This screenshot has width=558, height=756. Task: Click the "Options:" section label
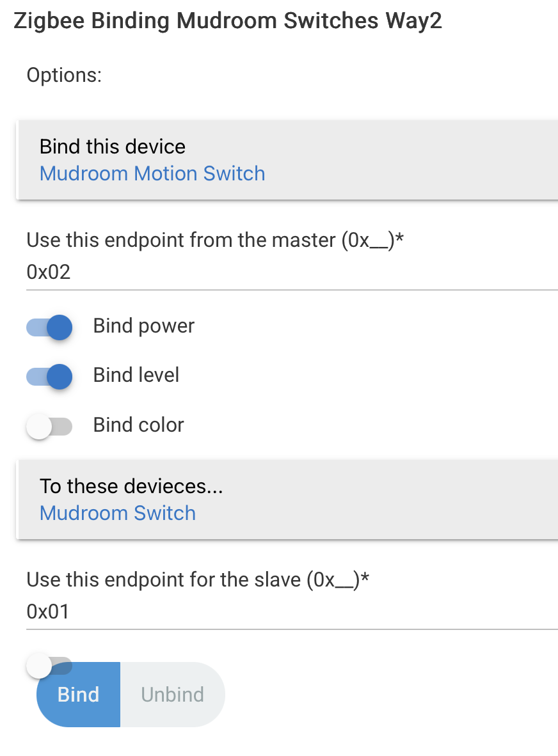pyautogui.click(x=64, y=75)
